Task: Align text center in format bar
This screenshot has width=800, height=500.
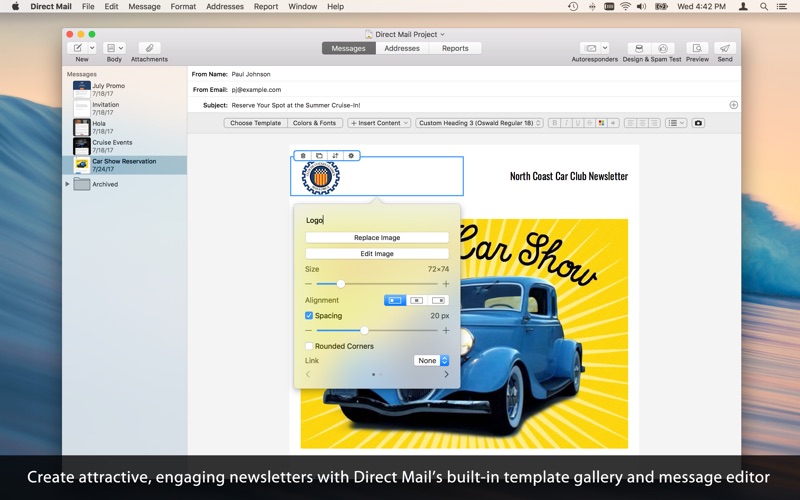Action: point(642,123)
